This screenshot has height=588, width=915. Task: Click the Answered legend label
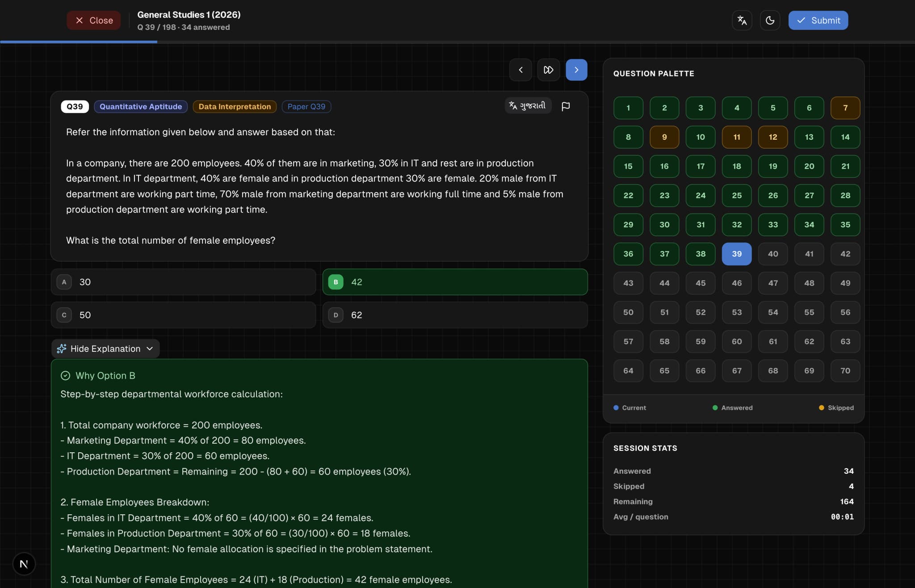point(737,408)
